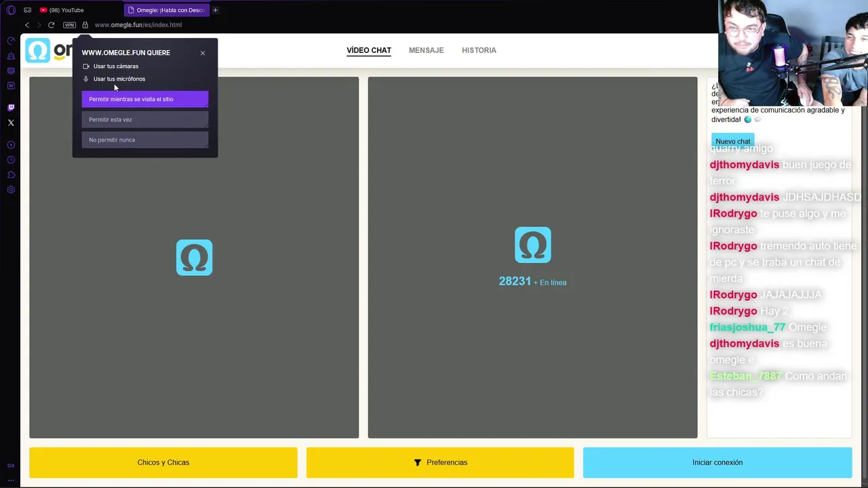
Task: Reload the page with refresh icon
Action: (51, 25)
